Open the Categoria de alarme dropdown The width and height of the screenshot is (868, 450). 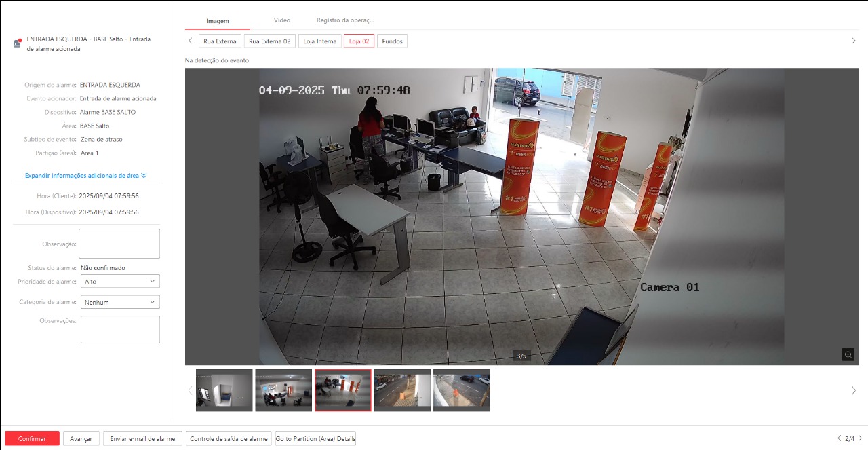click(x=120, y=302)
